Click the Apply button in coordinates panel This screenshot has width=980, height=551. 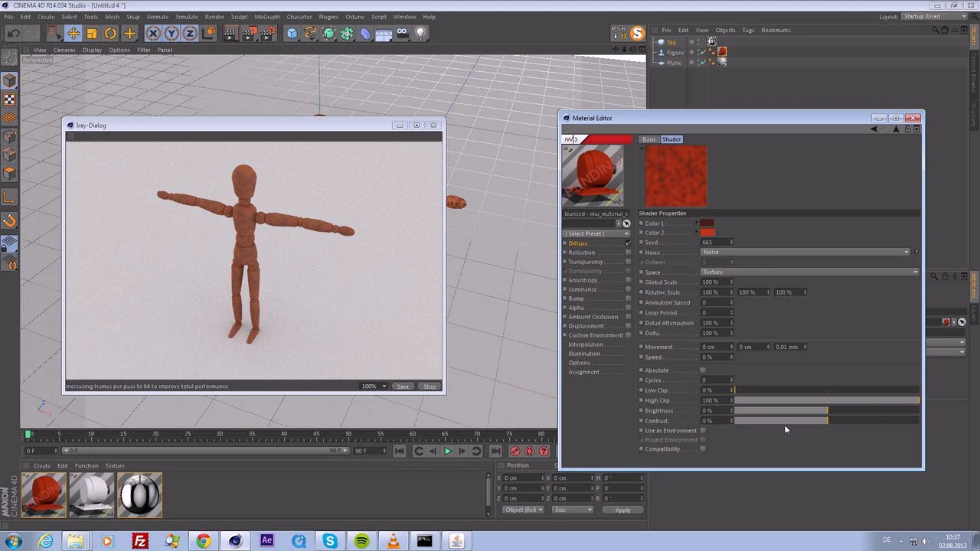[622, 510]
